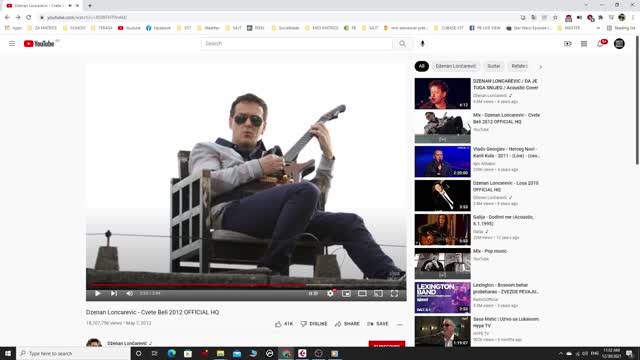
Task: Open the player settings gear
Action: [x=330, y=293]
